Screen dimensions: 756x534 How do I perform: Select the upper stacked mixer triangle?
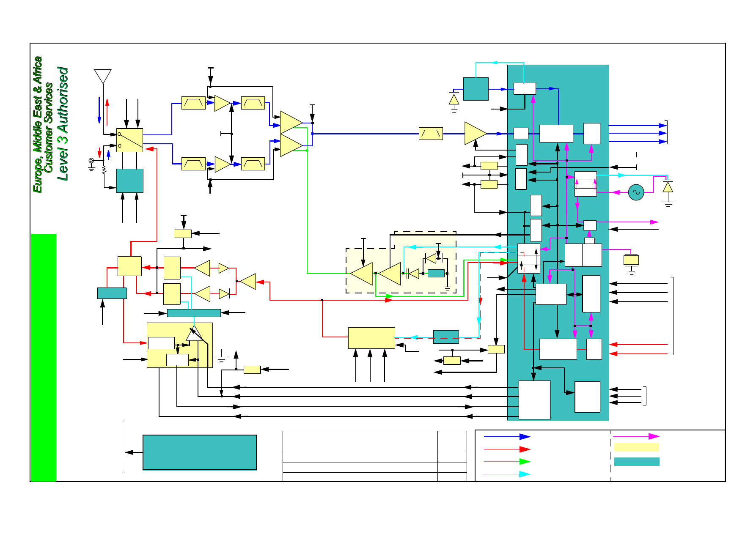(291, 122)
